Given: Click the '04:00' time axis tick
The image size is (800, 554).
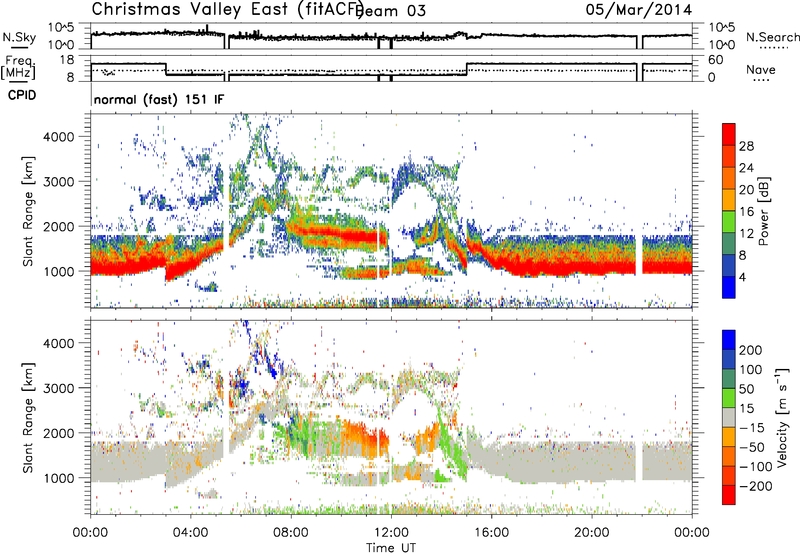Looking at the screenshot, I should coord(191,532).
